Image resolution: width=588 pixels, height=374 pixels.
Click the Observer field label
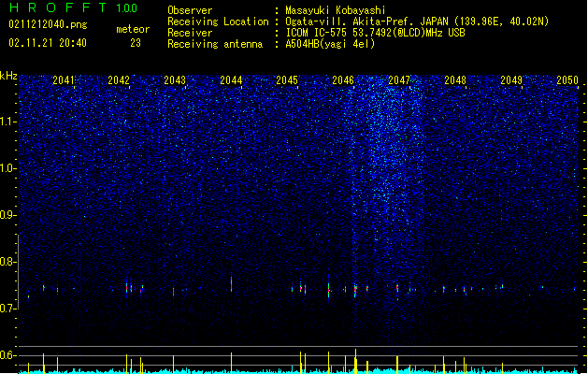[190, 10]
